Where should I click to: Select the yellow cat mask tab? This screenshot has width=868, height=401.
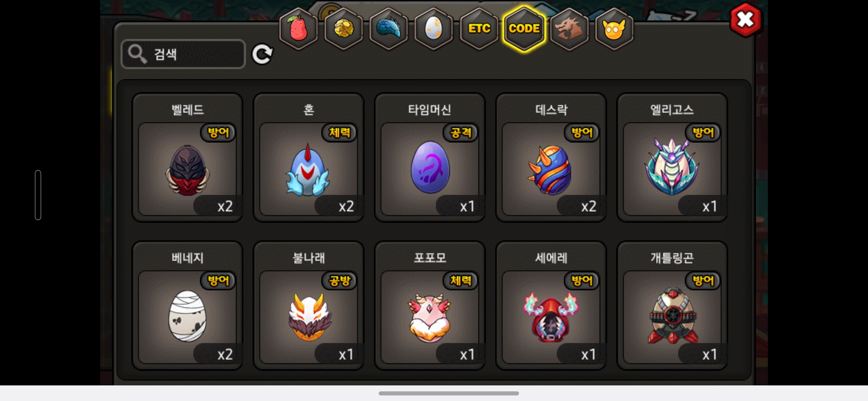[614, 29]
